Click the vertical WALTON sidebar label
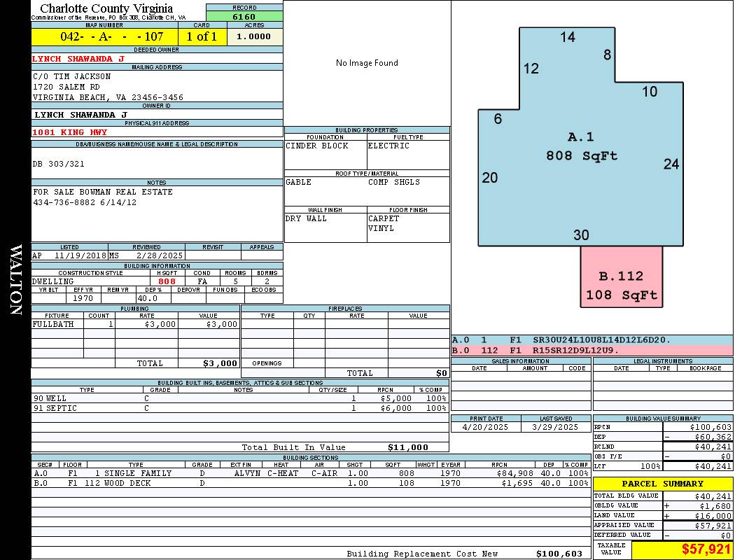This screenshot has width=735, height=560. point(15,280)
